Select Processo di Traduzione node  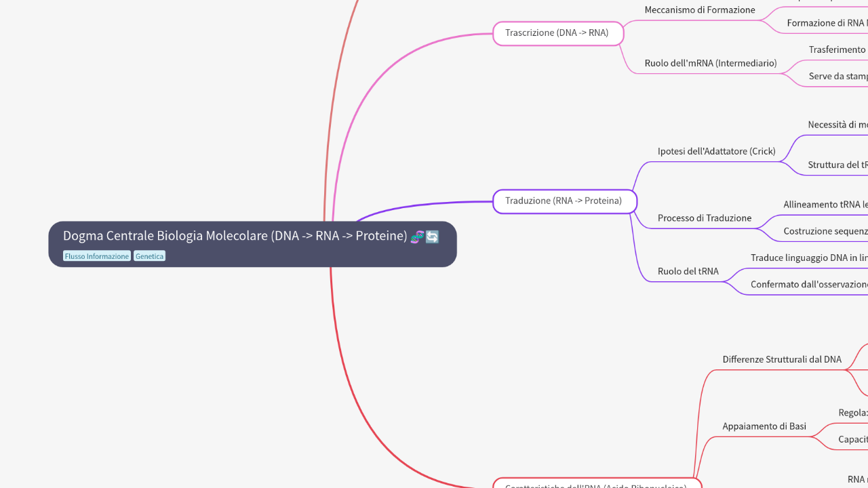(x=704, y=218)
